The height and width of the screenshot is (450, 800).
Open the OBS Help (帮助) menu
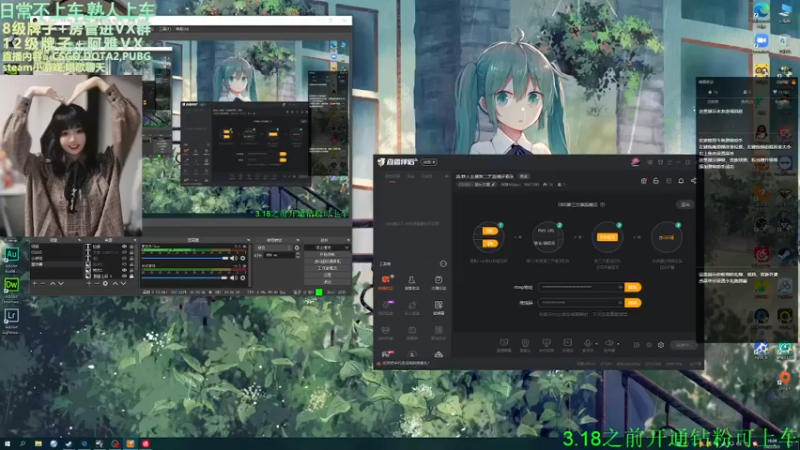pos(182,29)
